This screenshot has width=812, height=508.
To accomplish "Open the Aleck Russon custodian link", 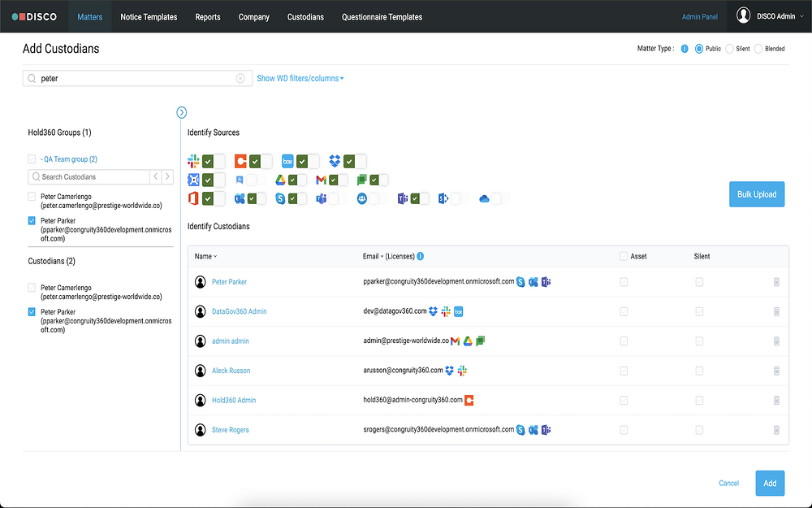I will pyautogui.click(x=231, y=371).
